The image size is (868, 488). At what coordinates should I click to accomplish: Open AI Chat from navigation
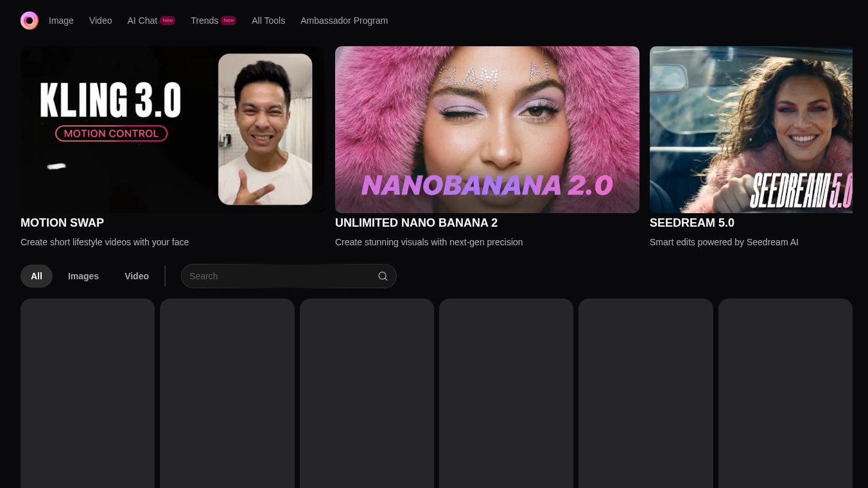click(151, 21)
